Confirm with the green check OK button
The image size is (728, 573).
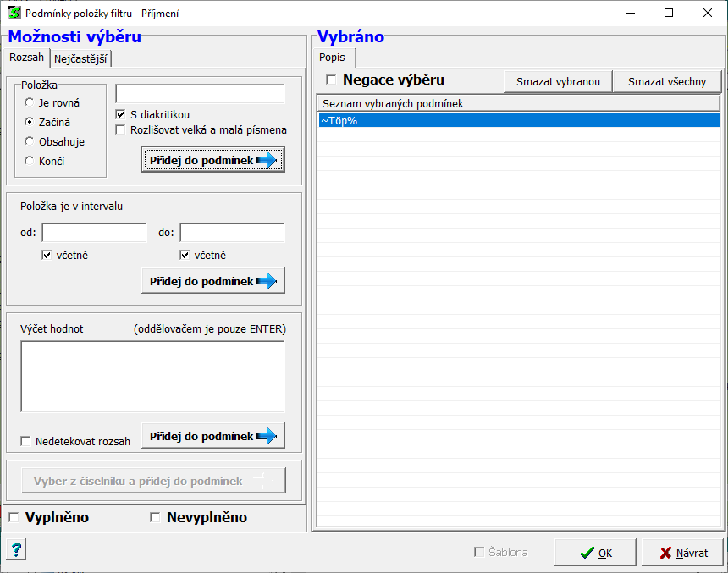pos(596,553)
